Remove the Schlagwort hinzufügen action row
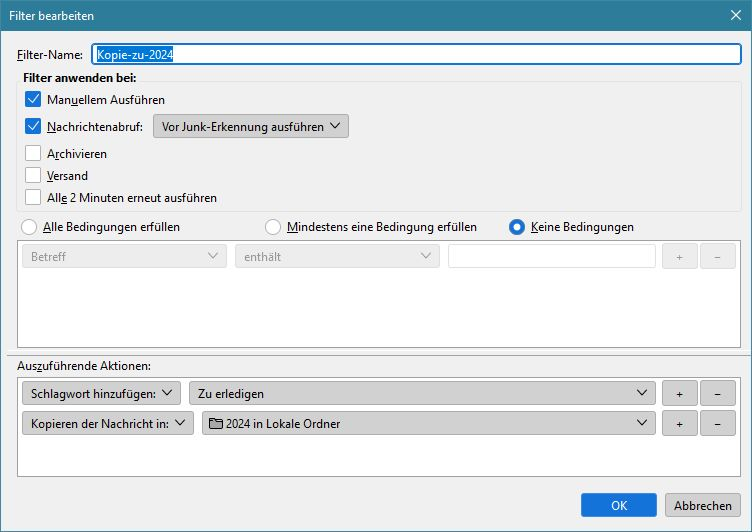Screen dimensions: 752x532 pos(717,393)
